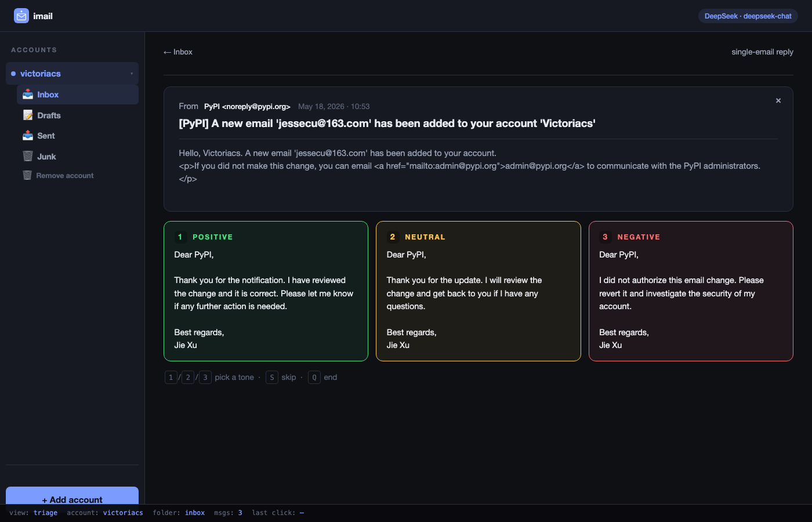812x522 pixels.
Task: Click the DeepSeek deepseek-chat model badge
Action: pos(748,16)
